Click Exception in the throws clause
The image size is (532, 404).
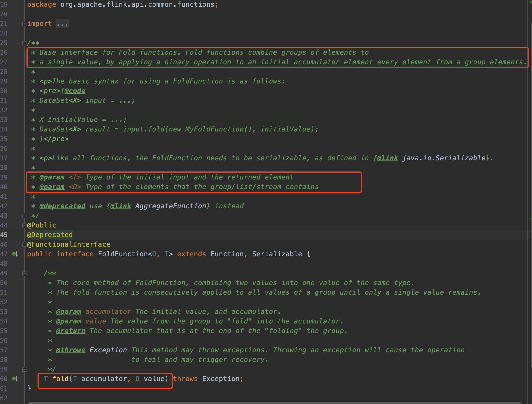[x=221, y=379]
